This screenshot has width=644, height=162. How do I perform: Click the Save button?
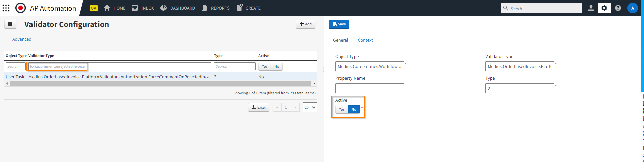click(x=339, y=24)
